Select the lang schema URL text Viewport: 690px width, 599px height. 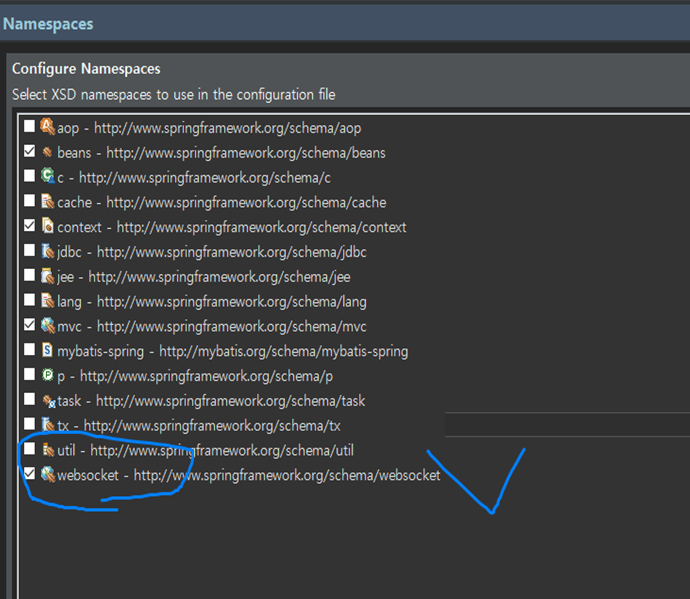tap(231, 302)
